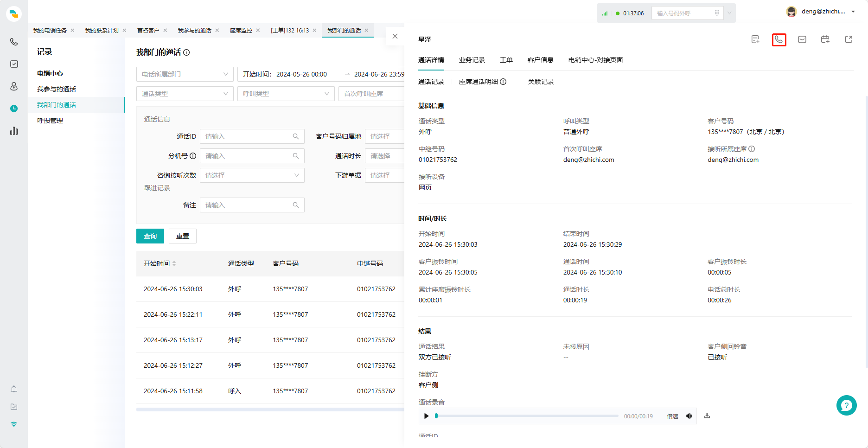868x448 pixels.
Task: Switch to 座席通话明细 sub-tab
Action: point(479,82)
